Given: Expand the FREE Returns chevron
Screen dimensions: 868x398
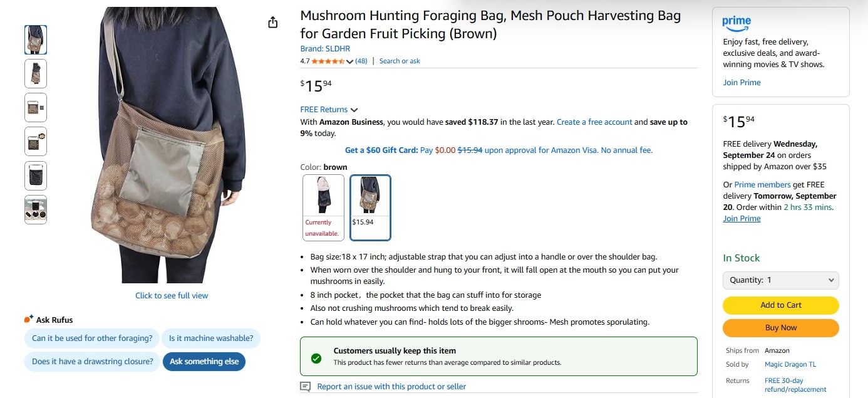Looking at the screenshot, I should point(354,110).
